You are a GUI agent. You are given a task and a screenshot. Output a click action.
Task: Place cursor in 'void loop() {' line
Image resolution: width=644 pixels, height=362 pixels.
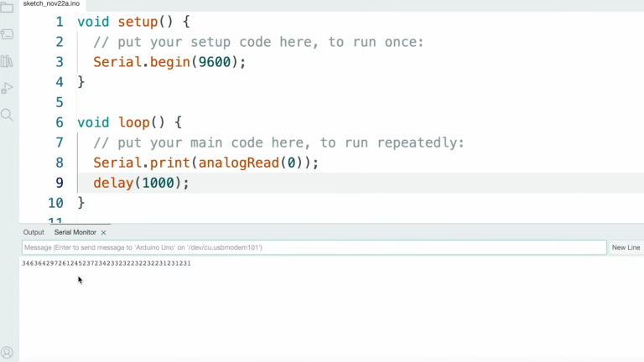point(129,122)
